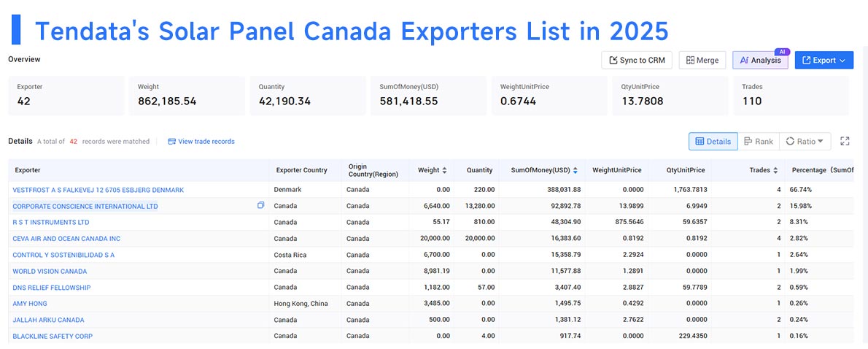The height and width of the screenshot is (349, 868).
Task: Sort by SumOfMoney(USD) column arrows
Action: (x=576, y=171)
